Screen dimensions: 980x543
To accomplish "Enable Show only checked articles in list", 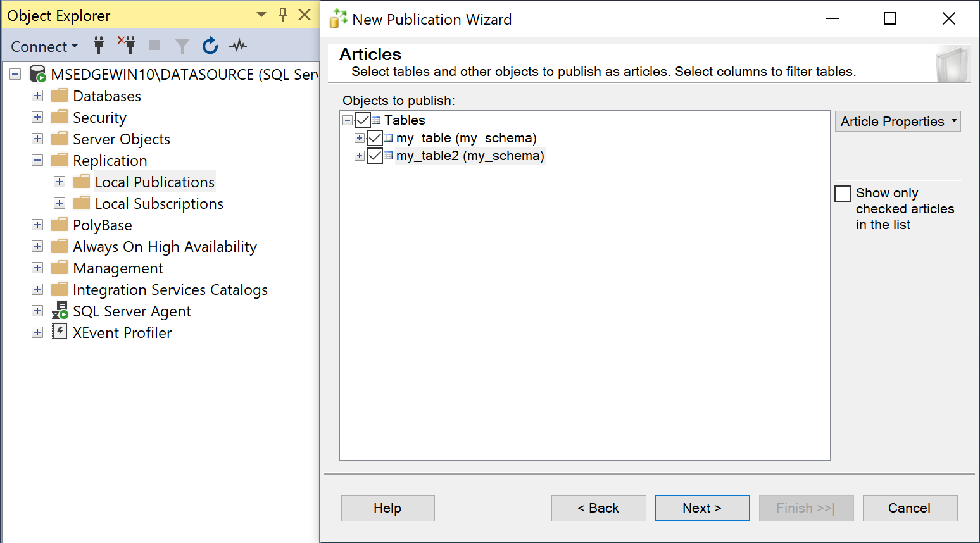I will click(x=843, y=193).
